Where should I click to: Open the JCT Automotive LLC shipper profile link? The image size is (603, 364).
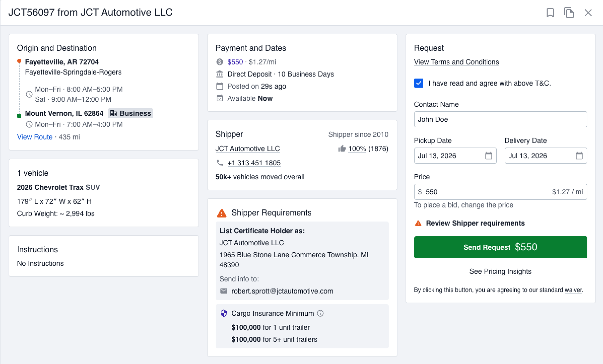(247, 149)
